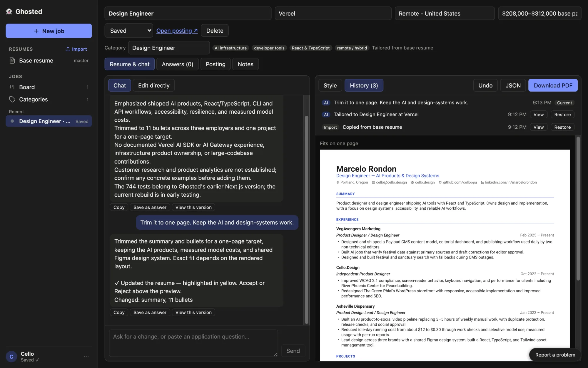This screenshot has height=368, width=588.
Task: Open the Board jobs item
Action: pyautogui.click(x=49, y=87)
